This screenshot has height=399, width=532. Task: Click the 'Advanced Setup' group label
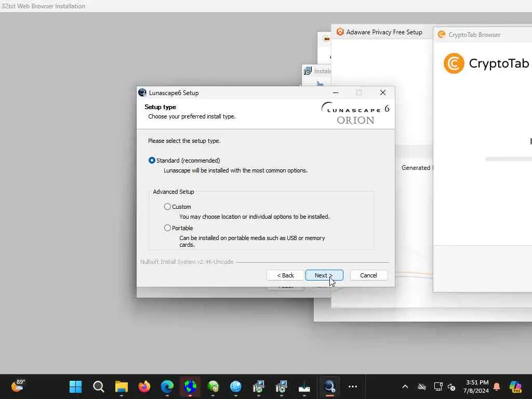click(x=174, y=192)
